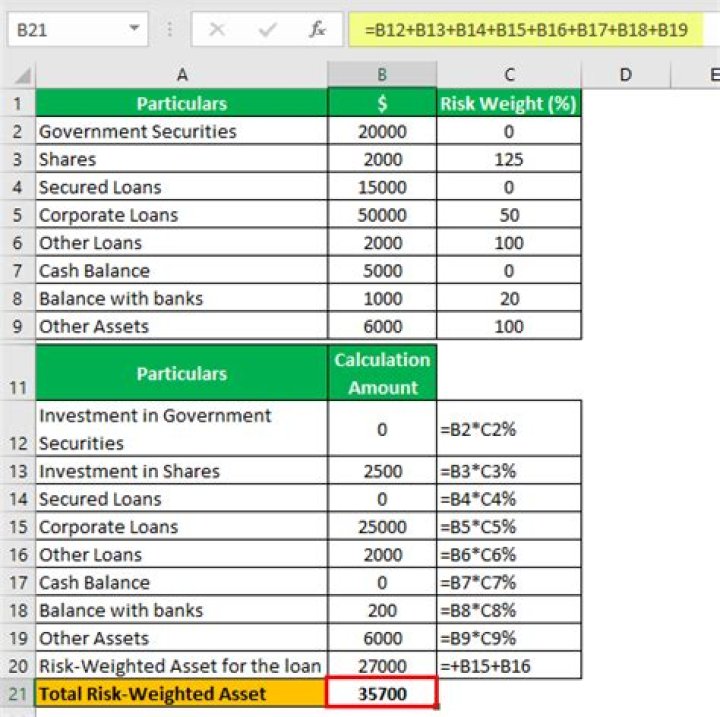Click the 'Other Loans' cell in row 16

182,554
